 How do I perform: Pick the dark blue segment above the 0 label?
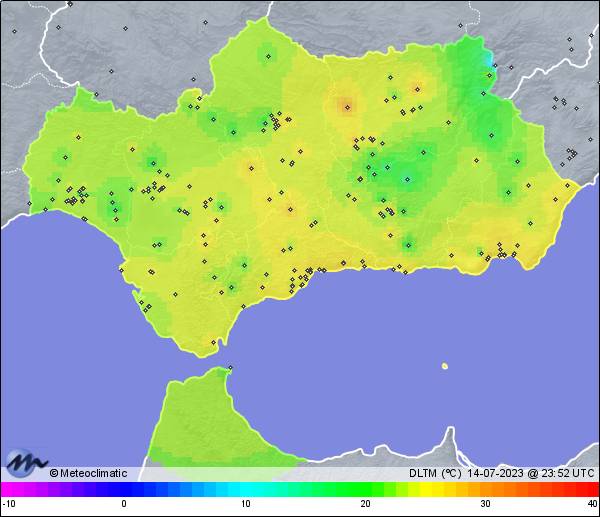124,489
